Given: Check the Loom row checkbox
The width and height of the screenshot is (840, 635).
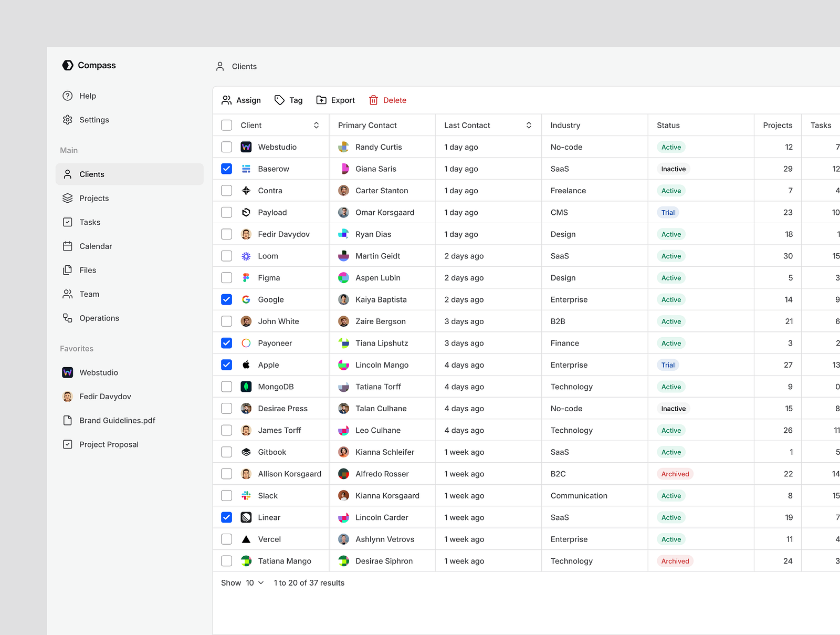Looking at the screenshot, I should click(227, 256).
